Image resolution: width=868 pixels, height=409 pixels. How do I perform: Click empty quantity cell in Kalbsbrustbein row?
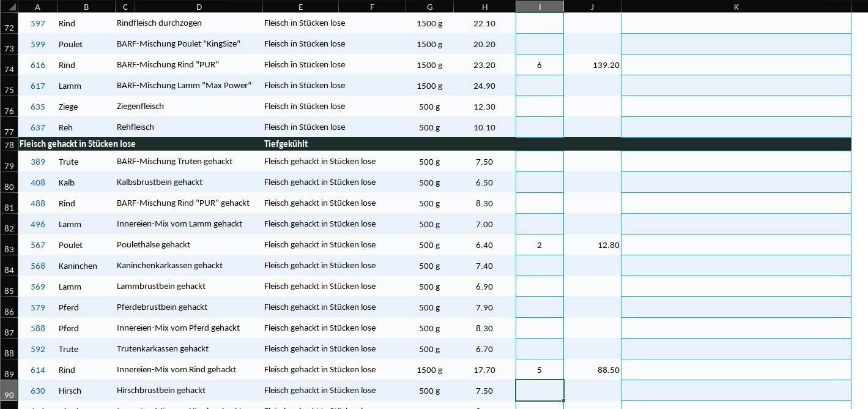click(x=540, y=182)
